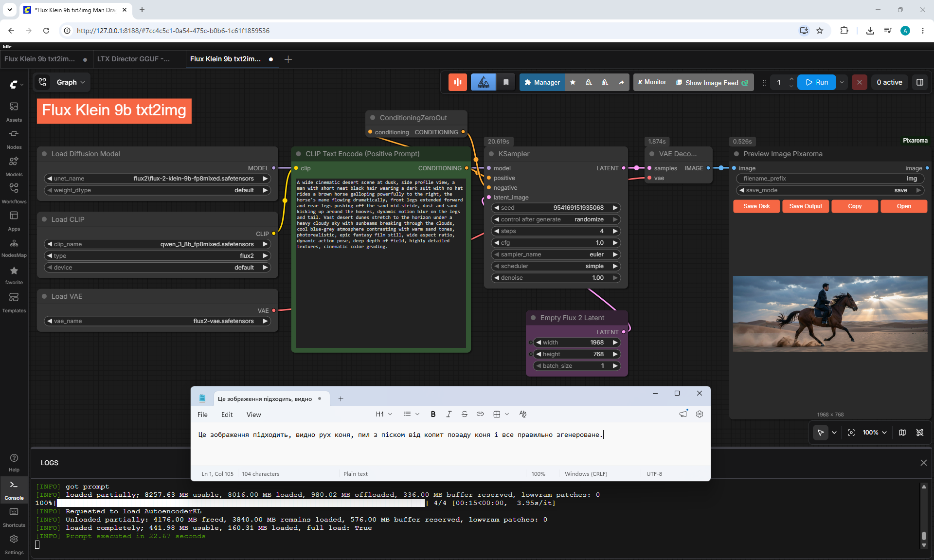Viewport: 934px width, 560px height.
Task: Open keyboard Shortcuts from sidebar
Action: point(14,517)
